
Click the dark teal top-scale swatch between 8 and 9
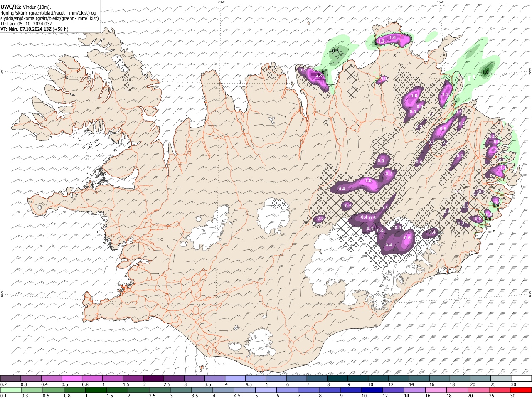coord(337,378)
